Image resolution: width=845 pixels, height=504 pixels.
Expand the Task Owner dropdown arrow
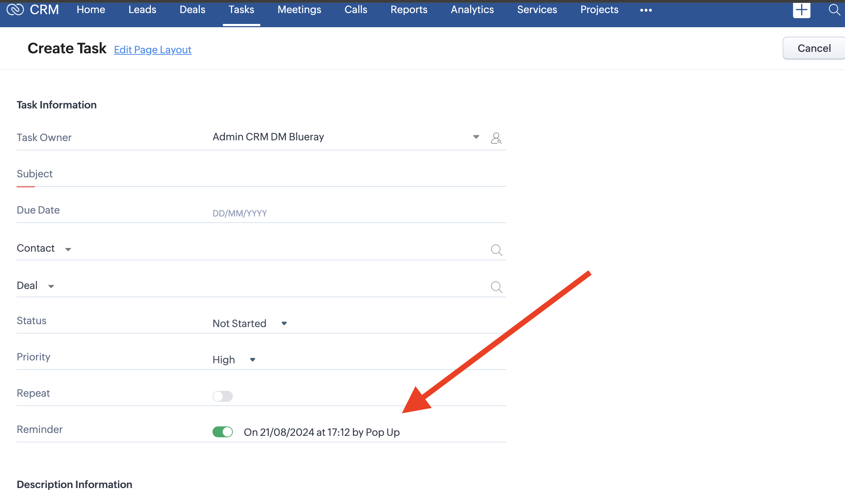[x=476, y=137]
